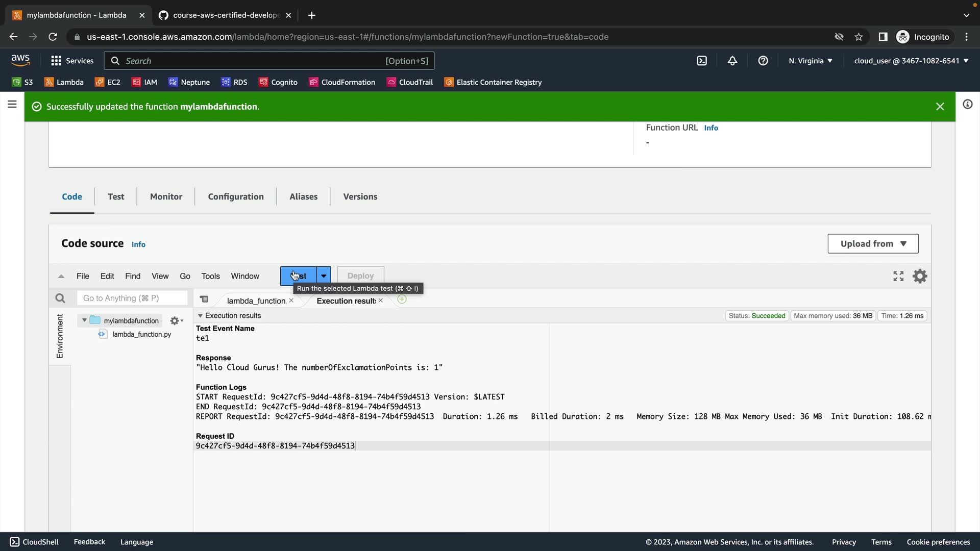The height and width of the screenshot is (551, 980).
Task: Click the search magnifier in editor sidebar
Action: click(x=60, y=298)
